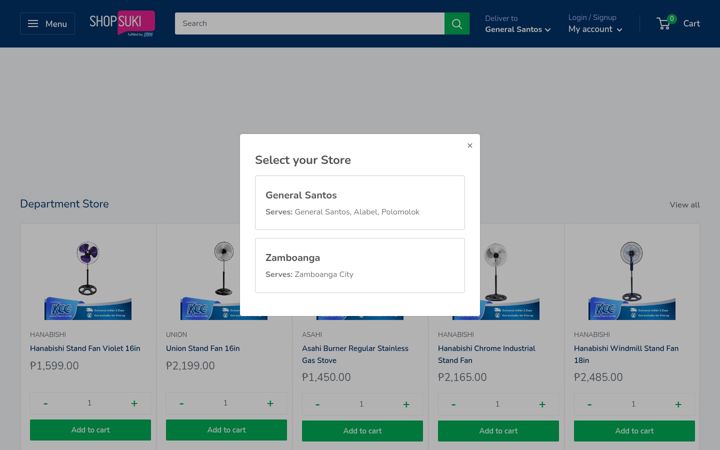Viewport: 720px width, 450px height.
Task: Add Hanabishi Stand Fan Violet to cart
Action: [x=90, y=430]
